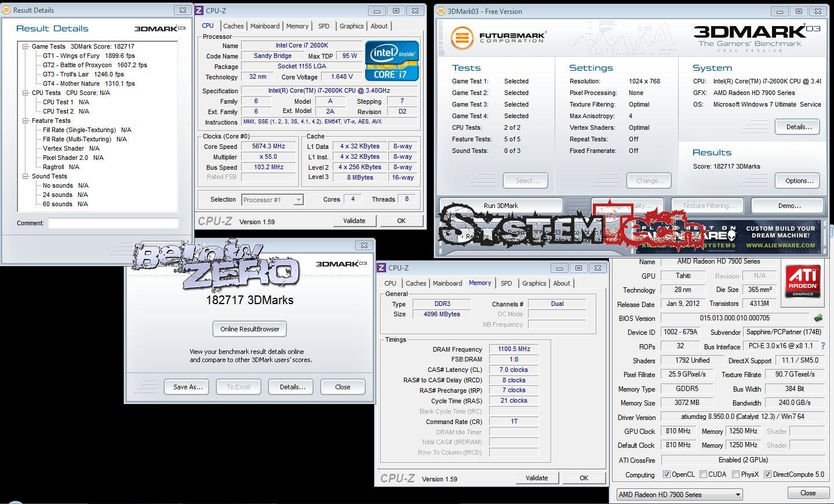Viewport: 834px width, 504px height.
Task: Toggle the CUDA checkbox
Action: (703, 474)
